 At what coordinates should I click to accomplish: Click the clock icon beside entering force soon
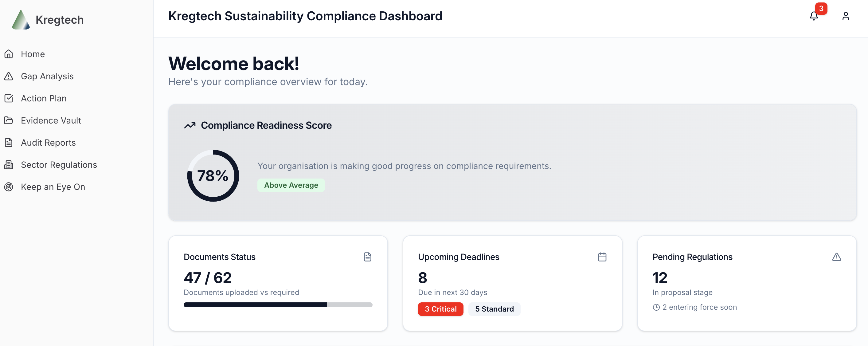(x=656, y=307)
